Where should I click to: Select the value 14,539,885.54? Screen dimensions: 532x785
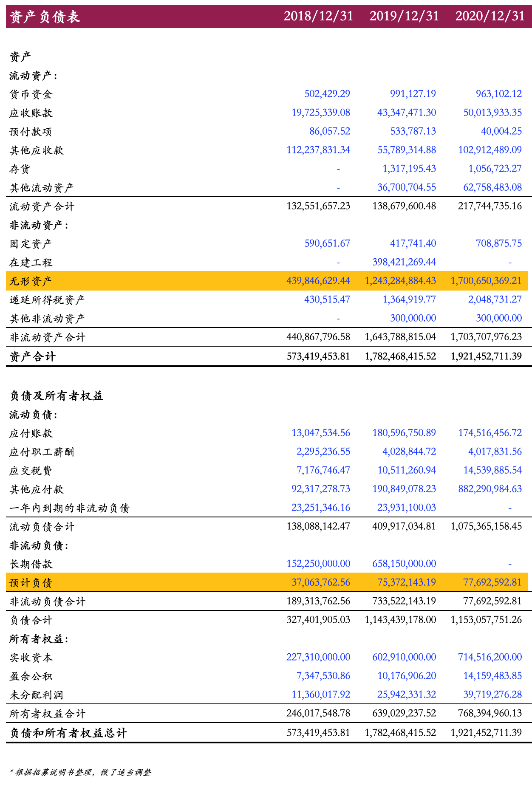click(492, 470)
